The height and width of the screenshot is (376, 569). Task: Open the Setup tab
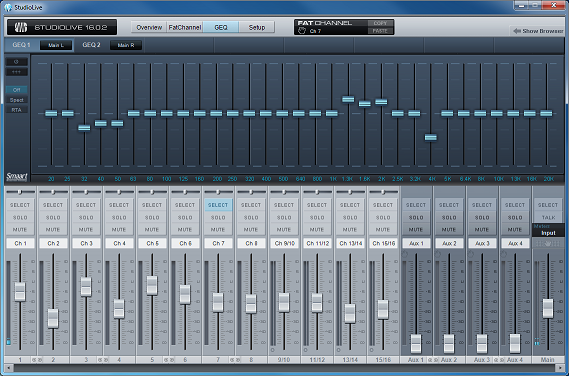257,27
